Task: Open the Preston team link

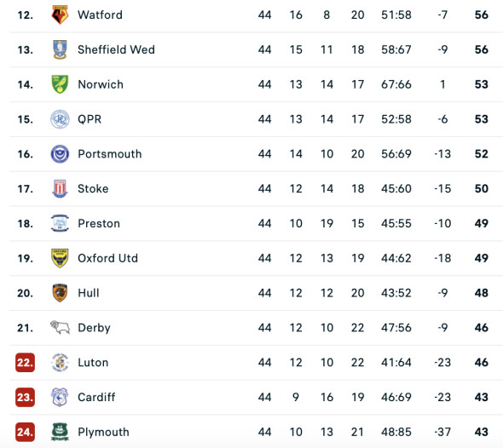Action: 99,223
